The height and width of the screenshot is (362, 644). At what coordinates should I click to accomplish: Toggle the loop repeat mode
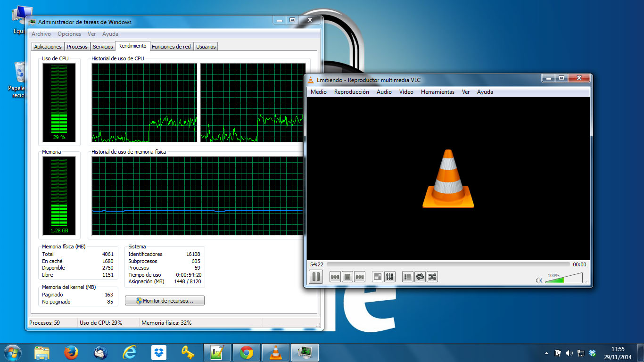pos(420,277)
